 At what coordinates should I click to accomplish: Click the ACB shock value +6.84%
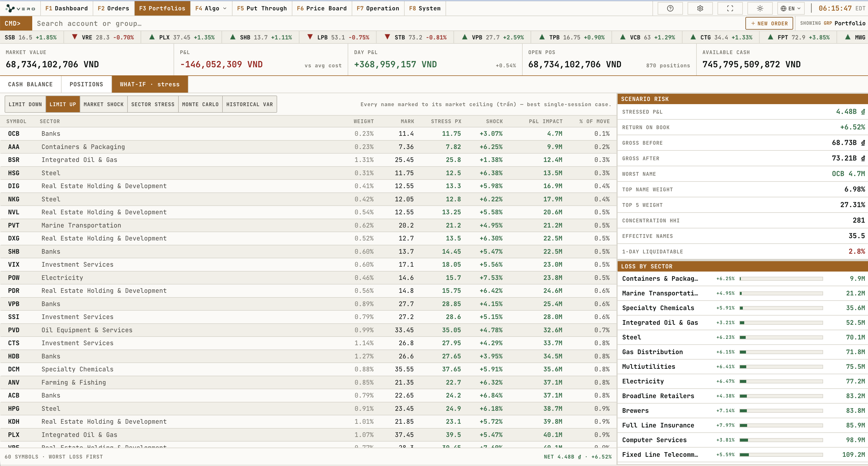tap(491, 395)
